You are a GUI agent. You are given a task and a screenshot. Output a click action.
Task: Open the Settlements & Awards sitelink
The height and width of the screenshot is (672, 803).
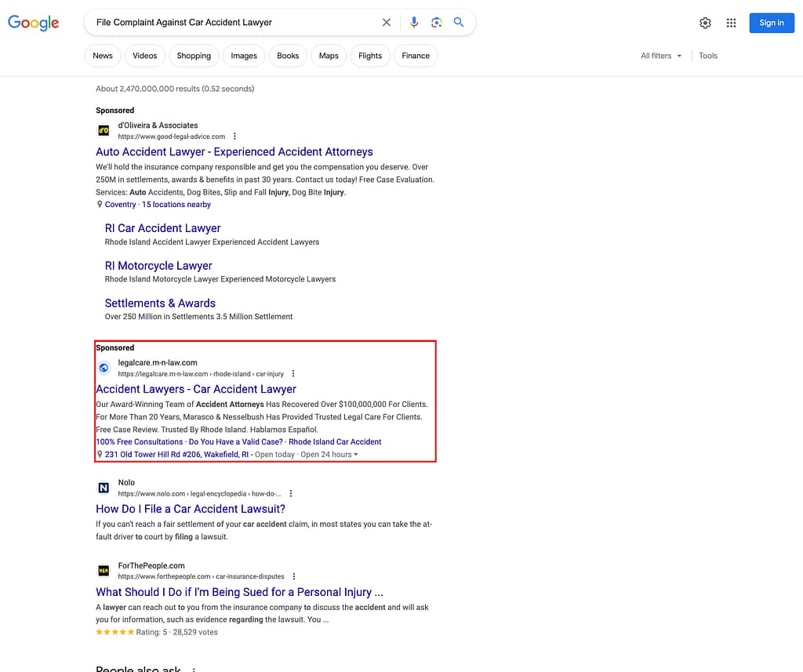click(x=160, y=303)
